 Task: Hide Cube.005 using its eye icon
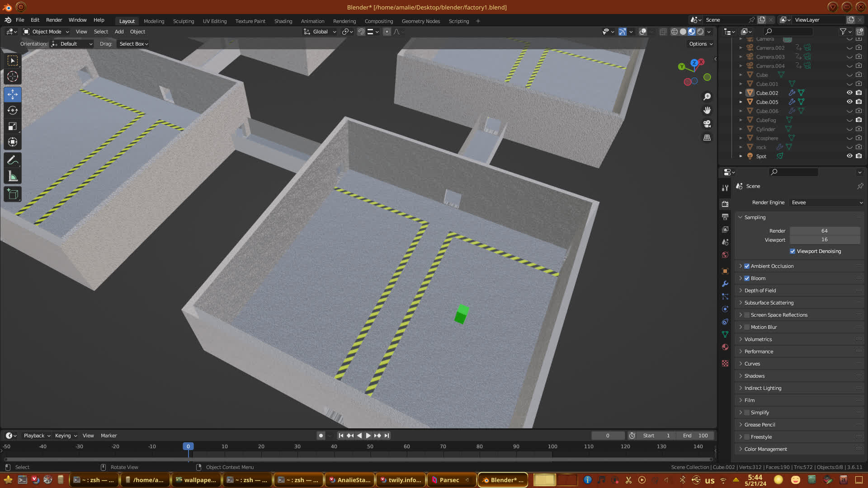(849, 102)
